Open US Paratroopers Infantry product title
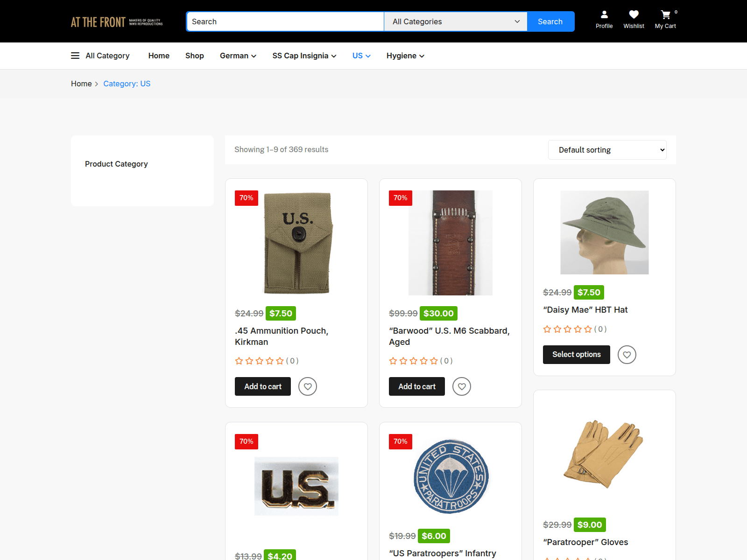Screen dimensions: 747x560 click(x=443, y=553)
